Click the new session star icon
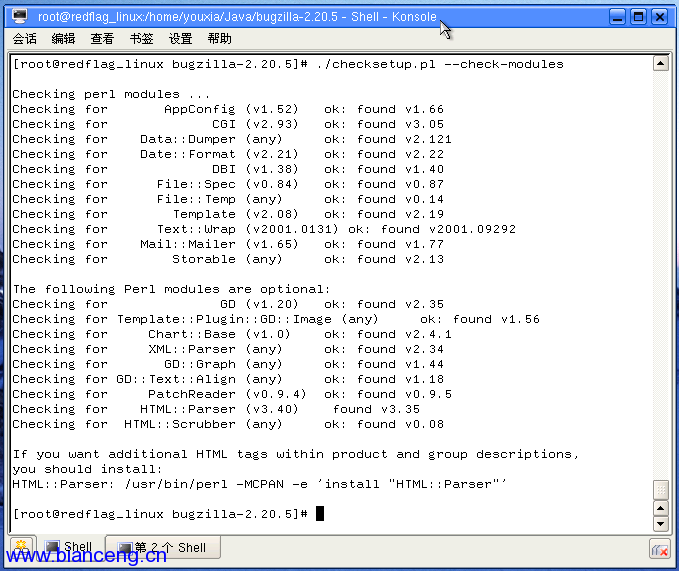 (x=22, y=547)
